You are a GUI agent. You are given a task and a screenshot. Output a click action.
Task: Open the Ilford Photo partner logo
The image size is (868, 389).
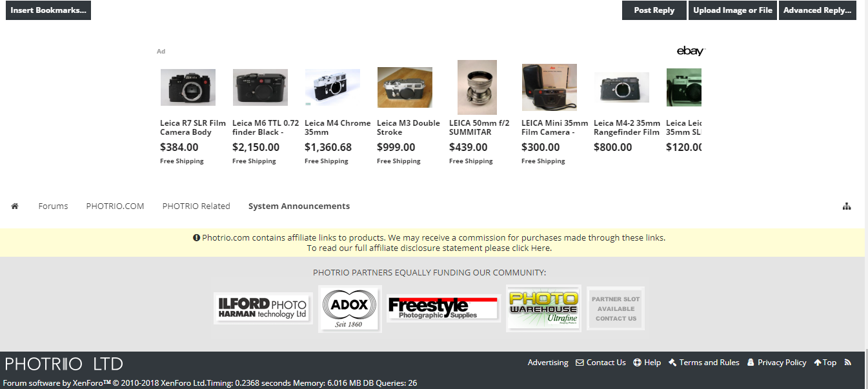click(263, 308)
